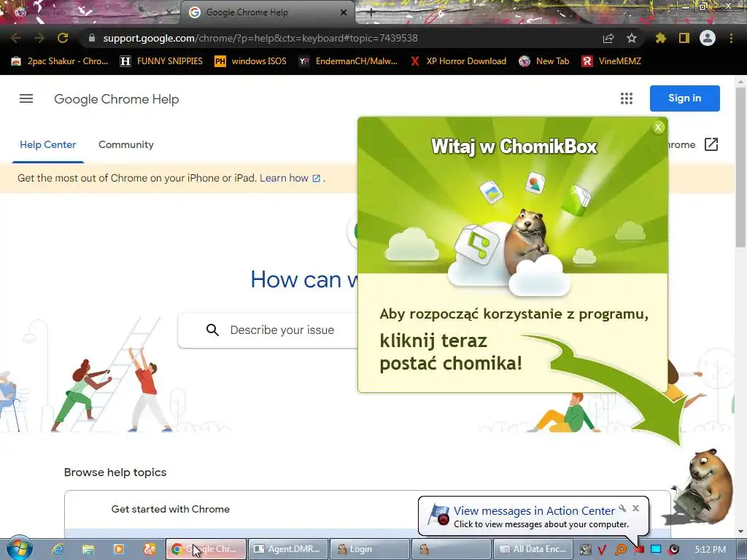Switch to Google Chrome taskbar button

coord(206,549)
